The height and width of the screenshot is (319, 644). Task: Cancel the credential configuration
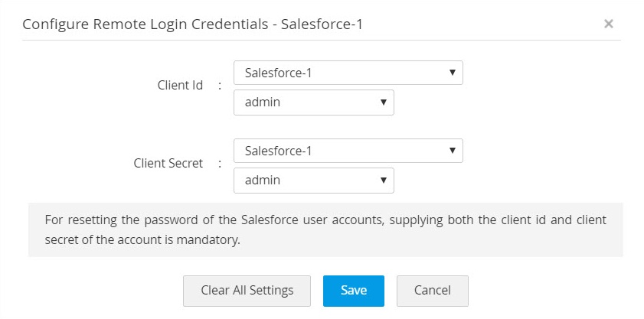pyautogui.click(x=432, y=291)
